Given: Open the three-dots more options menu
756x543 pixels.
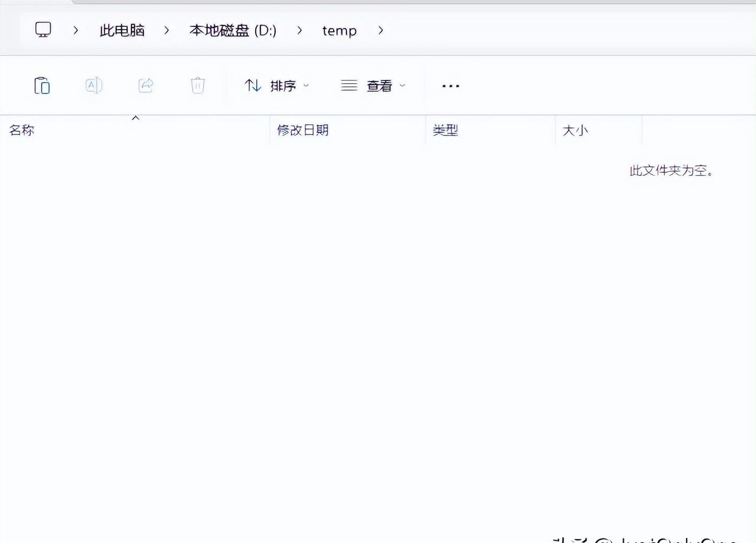Looking at the screenshot, I should point(450,86).
